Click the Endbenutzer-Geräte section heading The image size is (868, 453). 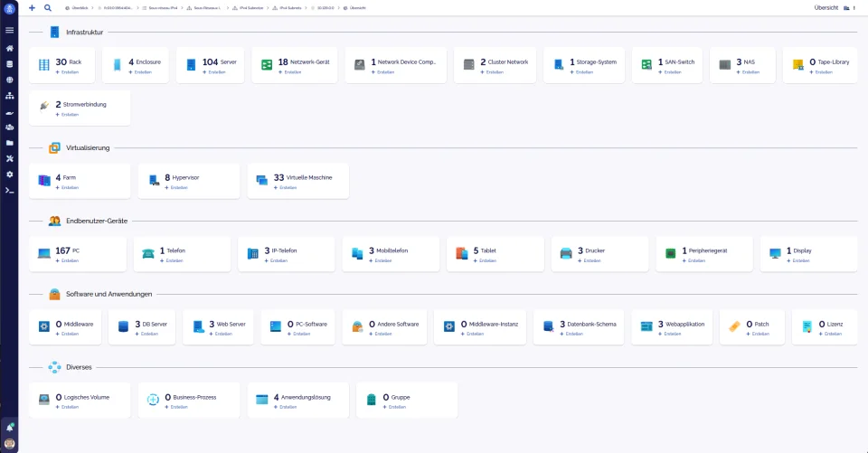(x=97, y=221)
